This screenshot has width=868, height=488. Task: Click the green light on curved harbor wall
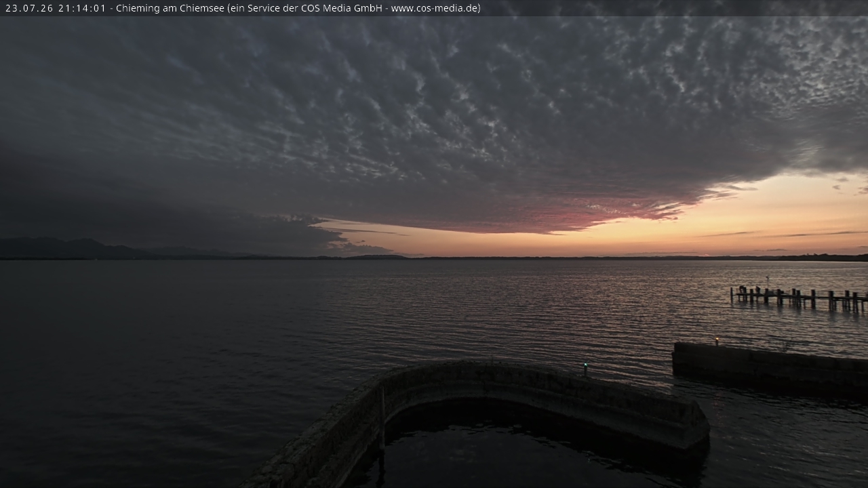(x=585, y=366)
